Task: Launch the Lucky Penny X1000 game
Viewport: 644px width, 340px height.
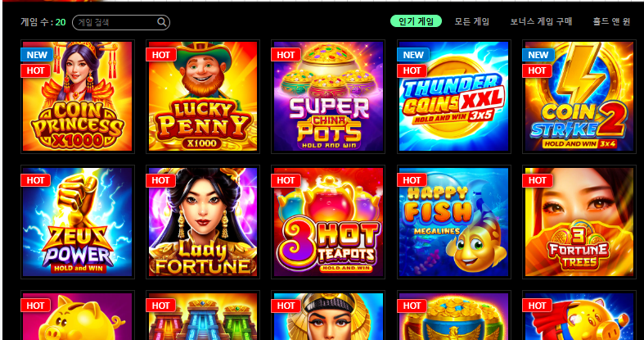Action: [203, 96]
